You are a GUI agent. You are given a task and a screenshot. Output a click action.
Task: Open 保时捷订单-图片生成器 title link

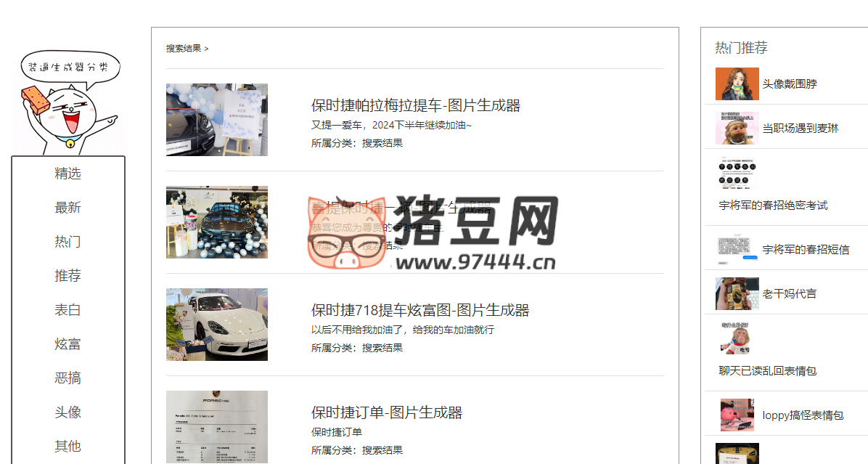point(386,413)
